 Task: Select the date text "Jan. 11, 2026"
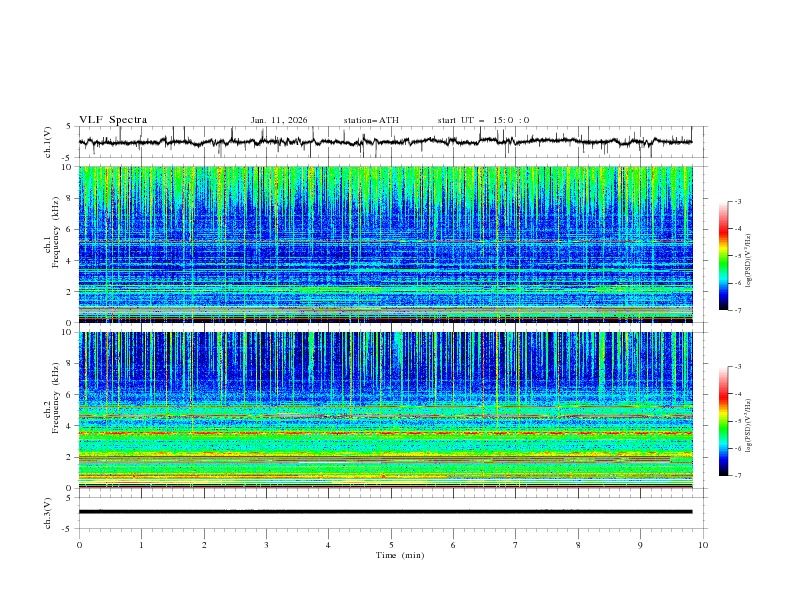[x=279, y=120]
